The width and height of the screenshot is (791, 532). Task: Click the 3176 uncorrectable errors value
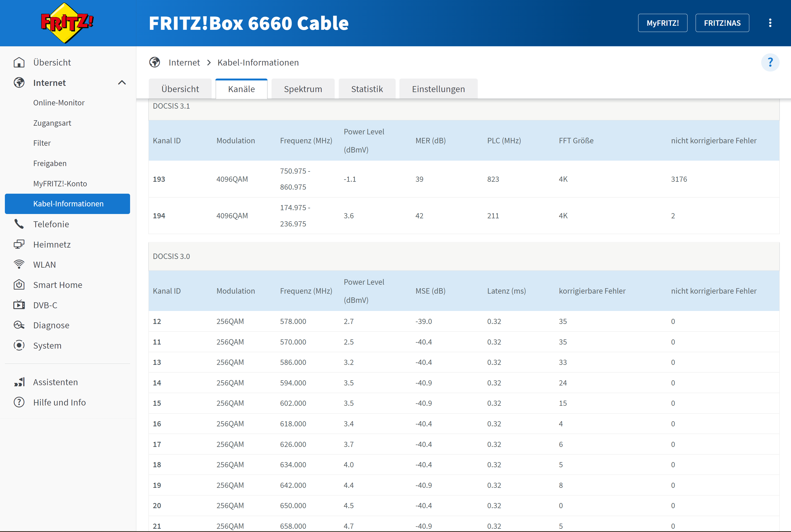click(x=679, y=179)
